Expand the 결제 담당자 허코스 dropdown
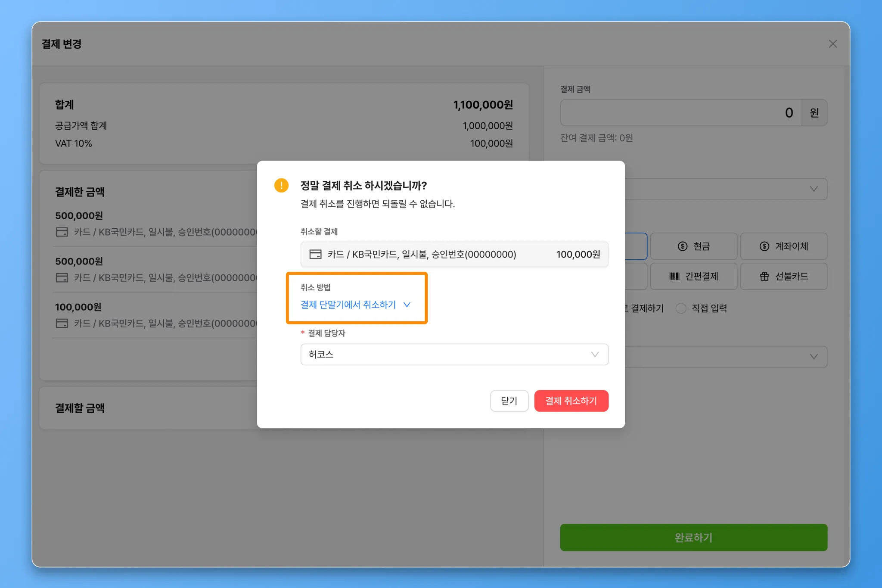882x588 pixels. click(454, 355)
